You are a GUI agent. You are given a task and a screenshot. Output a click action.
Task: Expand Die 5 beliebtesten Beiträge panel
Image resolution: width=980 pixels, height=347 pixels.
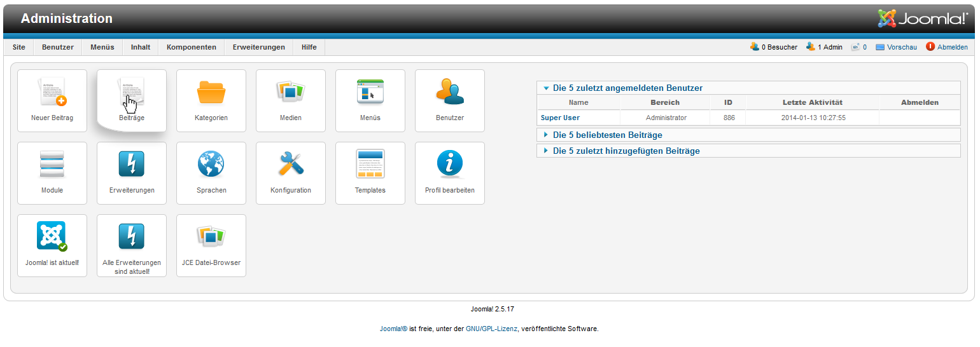point(607,135)
